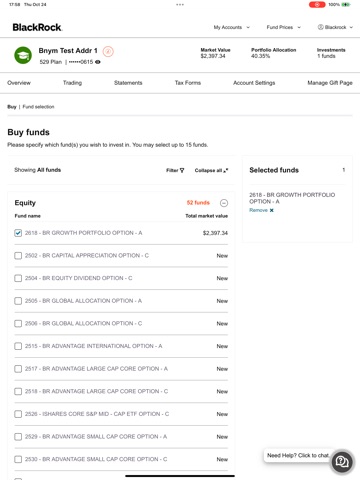The height and width of the screenshot is (480, 360).
Task: Click Need Help? Click to chat tooltip
Action: [298, 455]
